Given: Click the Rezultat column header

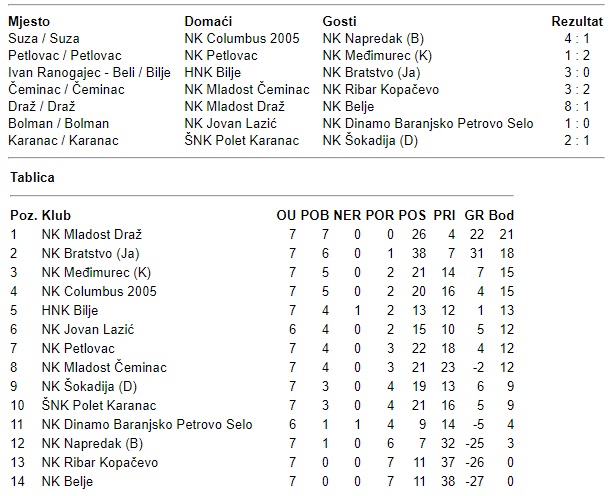Looking at the screenshot, I should click(x=577, y=21).
